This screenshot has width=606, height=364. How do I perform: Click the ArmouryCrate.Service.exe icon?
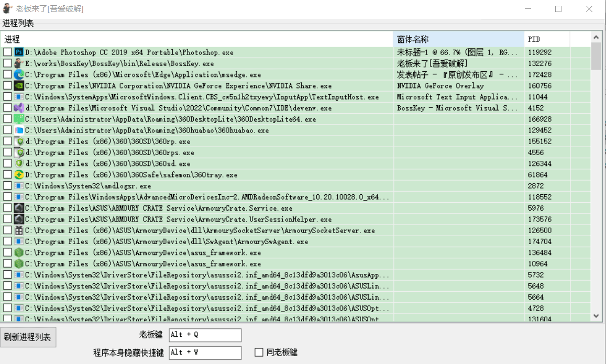point(19,208)
